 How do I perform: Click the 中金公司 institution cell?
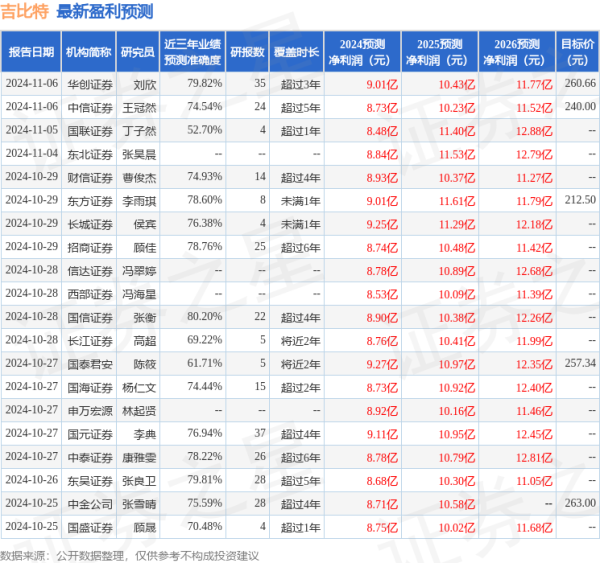90,504
